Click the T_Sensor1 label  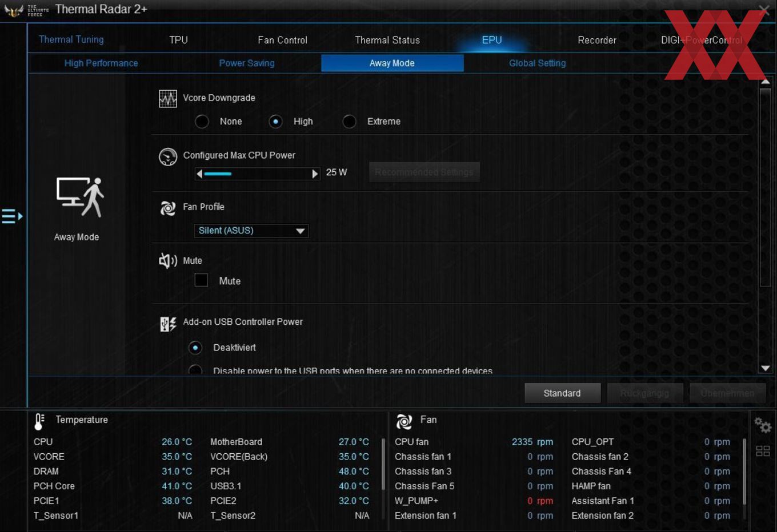pyautogui.click(x=56, y=515)
